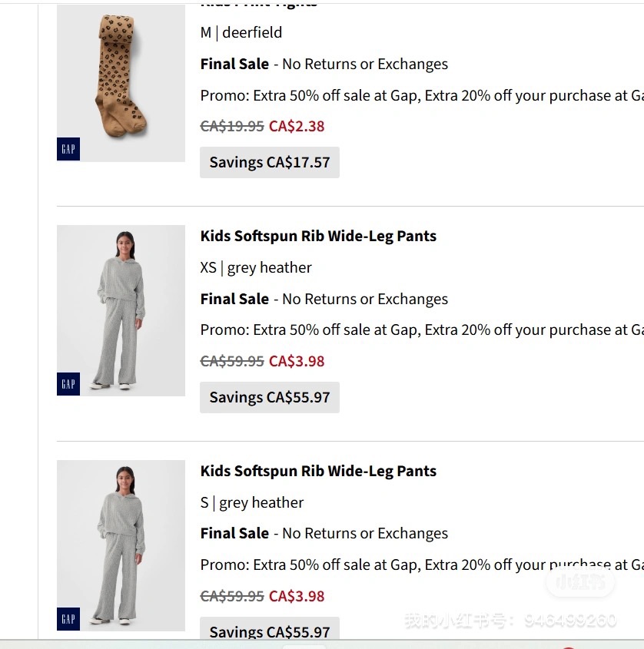Open the Kids Softspun Rib Wide-Leg Pants XS listing
This screenshot has height=649, width=644.
pos(318,236)
